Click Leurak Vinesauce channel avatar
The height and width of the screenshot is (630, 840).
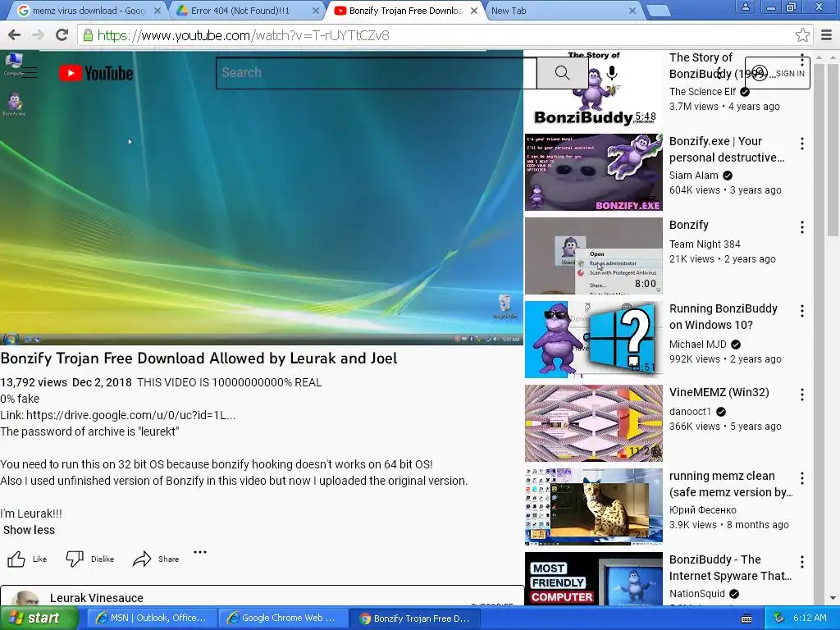click(x=25, y=598)
